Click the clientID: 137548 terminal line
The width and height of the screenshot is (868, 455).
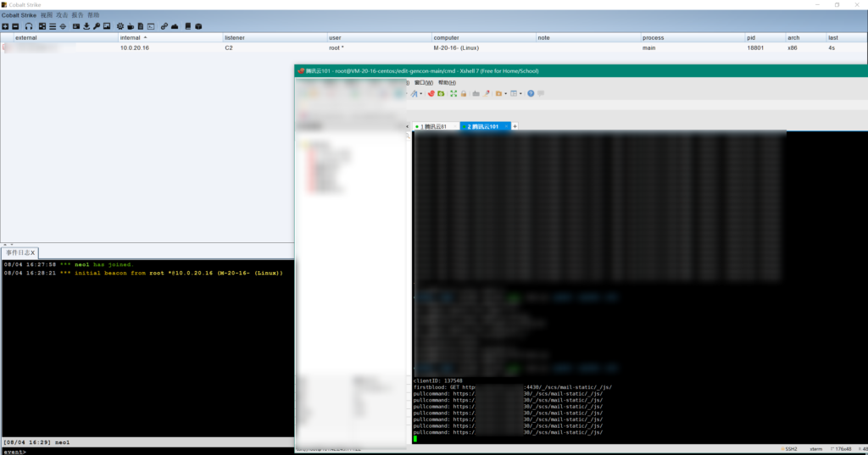[x=437, y=380]
